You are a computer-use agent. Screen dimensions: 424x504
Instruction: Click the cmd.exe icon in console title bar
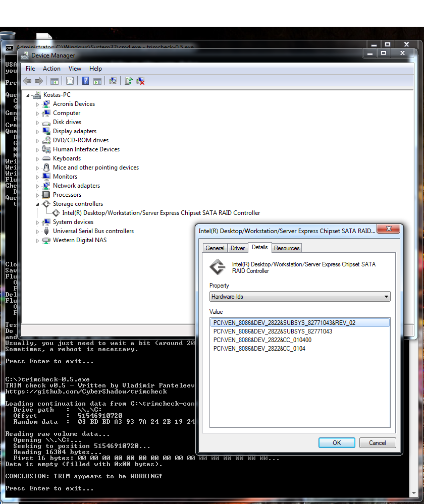pyautogui.click(x=9, y=48)
